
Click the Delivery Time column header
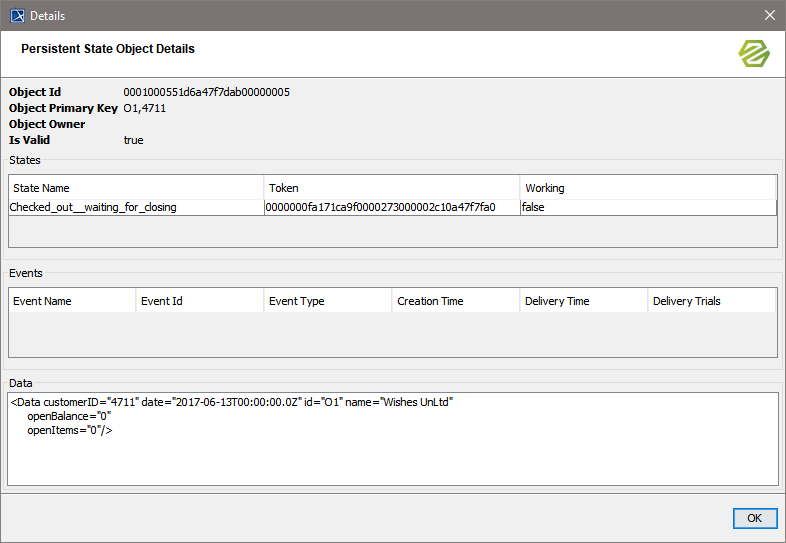[584, 301]
